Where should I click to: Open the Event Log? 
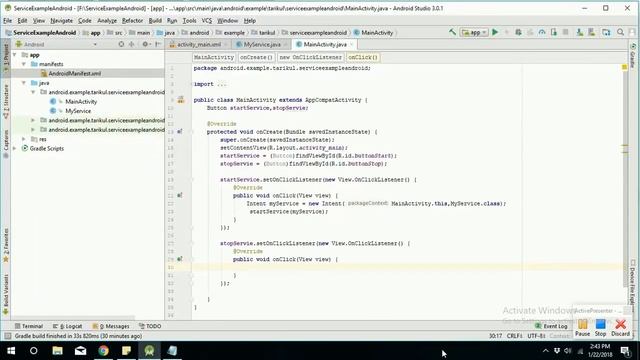click(551, 326)
